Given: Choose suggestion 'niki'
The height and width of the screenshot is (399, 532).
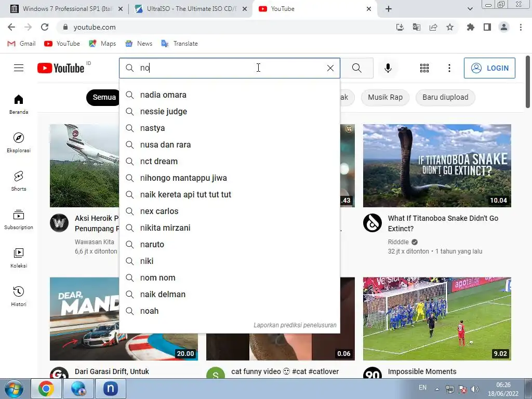Looking at the screenshot, I should pyautogui.click(x=230, y=261).
